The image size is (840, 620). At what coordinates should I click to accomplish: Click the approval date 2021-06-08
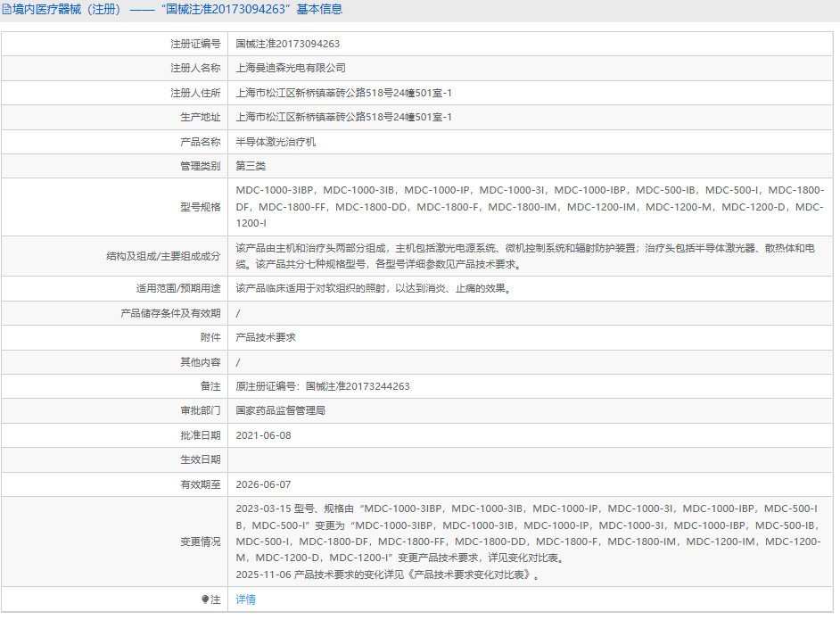pyautogui.click(x=263, y=435)
